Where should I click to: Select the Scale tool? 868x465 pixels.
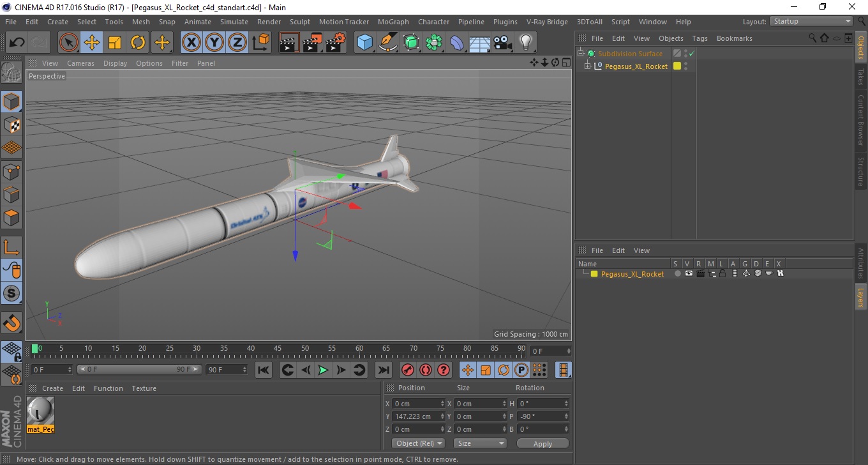click(x=115, y=43)
